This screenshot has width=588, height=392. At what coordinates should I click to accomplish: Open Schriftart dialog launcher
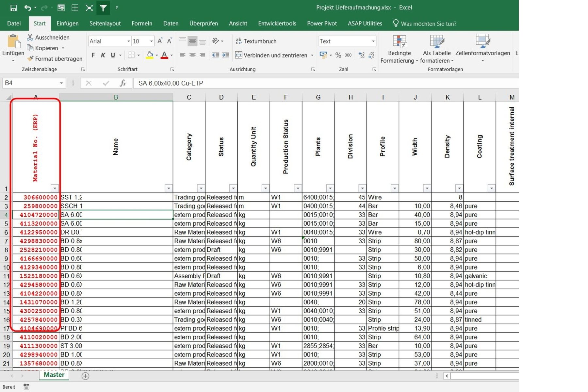click(x=172, y=69)
